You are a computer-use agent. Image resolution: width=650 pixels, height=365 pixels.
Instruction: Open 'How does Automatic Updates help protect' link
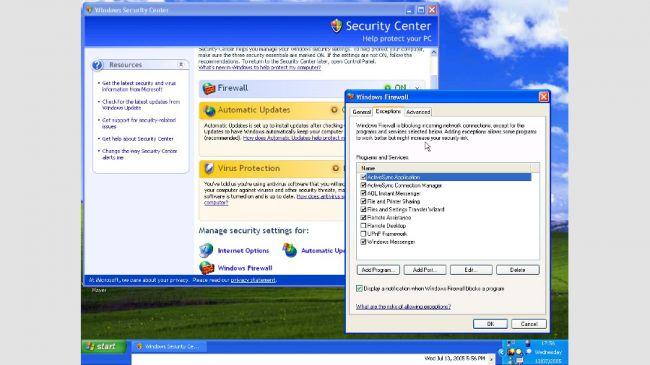pos(293,138)
